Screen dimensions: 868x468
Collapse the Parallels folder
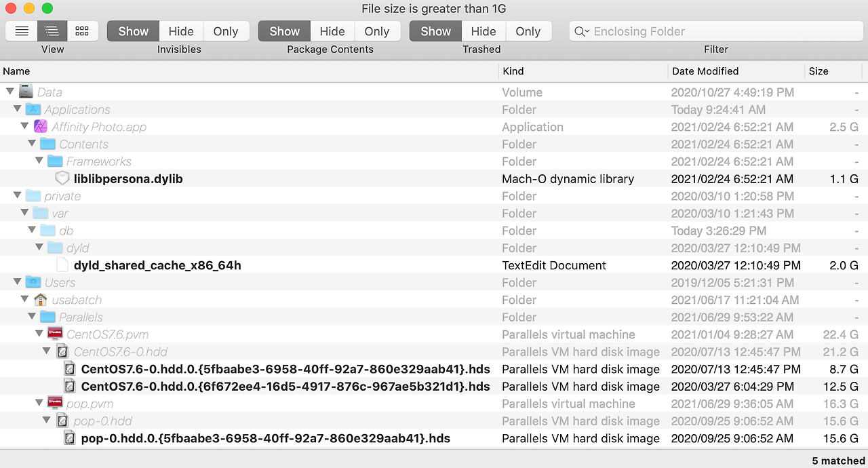point(32,317)
